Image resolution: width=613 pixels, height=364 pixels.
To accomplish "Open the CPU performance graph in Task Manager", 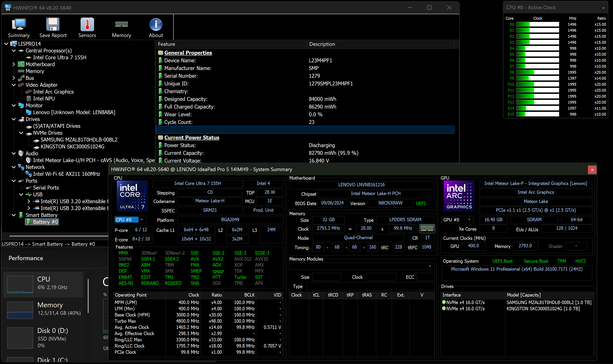I will [20, 284].
